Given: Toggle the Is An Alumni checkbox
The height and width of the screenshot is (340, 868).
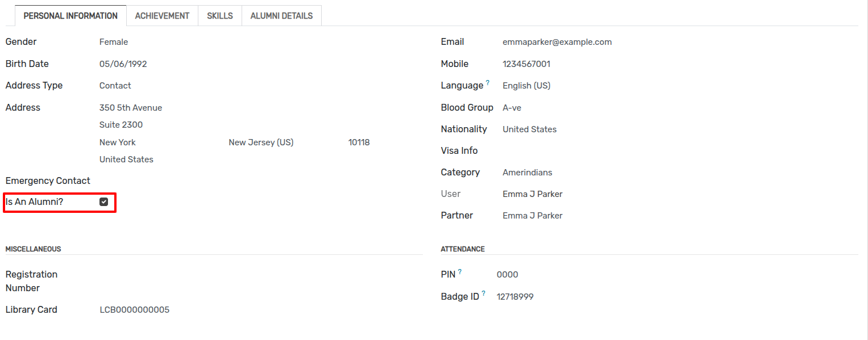Looking at the screenshot, I should pyautogui.click(x=103, y=202).
